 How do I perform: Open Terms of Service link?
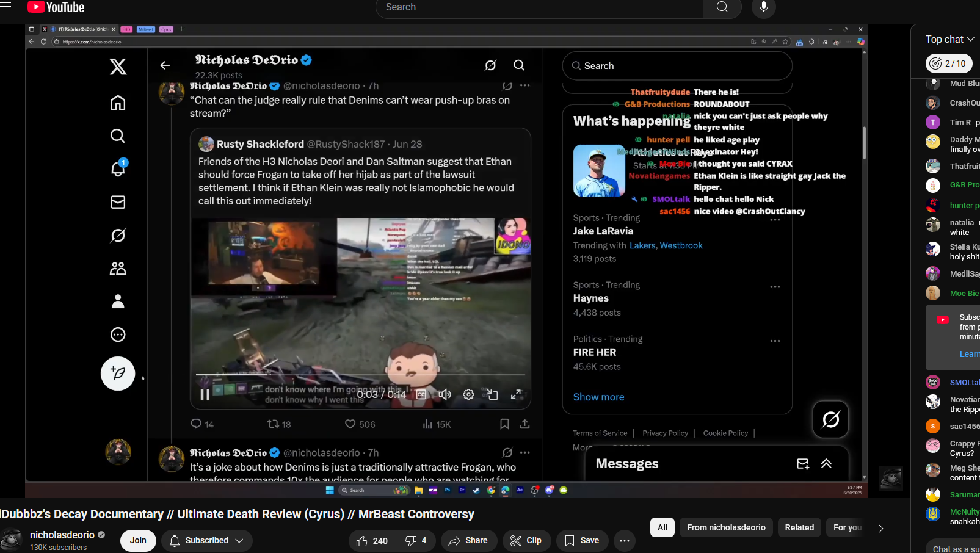[x=600, y=433]
